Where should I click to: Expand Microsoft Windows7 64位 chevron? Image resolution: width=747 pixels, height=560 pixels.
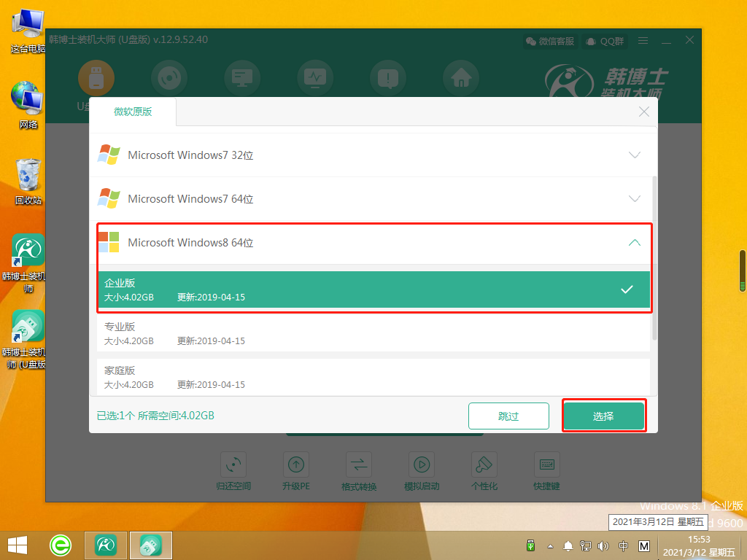click(x=635, y=199)
